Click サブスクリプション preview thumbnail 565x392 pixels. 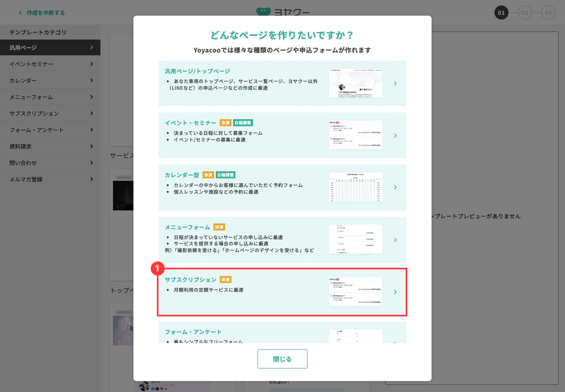click(356, 292)
